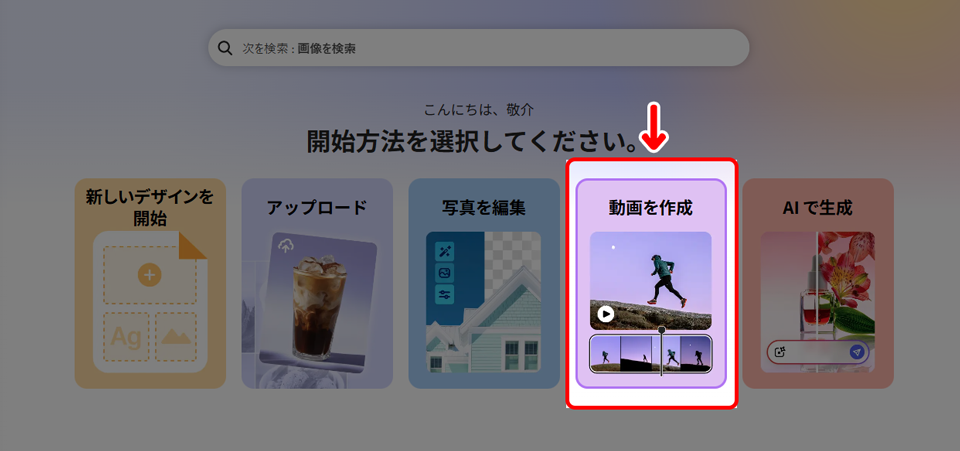Select the AI で生成 card title
The width and height of the screenshot is (960, 451).
point(817,208)
